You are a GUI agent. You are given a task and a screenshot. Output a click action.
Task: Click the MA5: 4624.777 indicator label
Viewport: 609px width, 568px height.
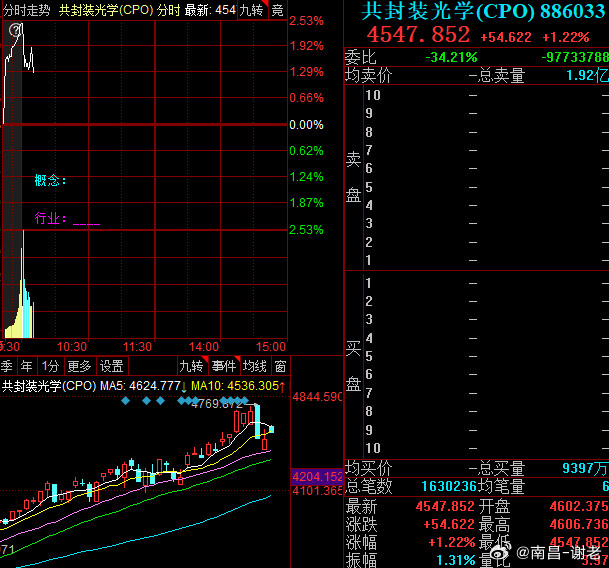coord(140,386)
